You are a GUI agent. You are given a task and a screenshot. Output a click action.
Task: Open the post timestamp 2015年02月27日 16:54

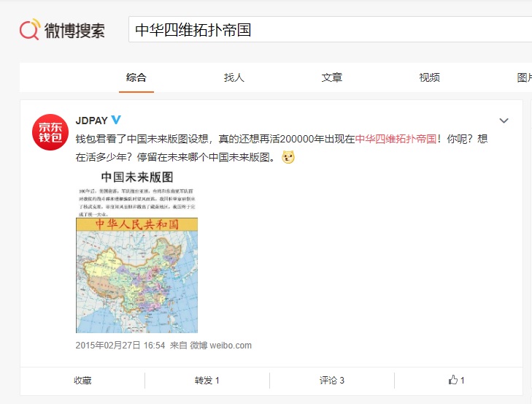pos(120,346)
